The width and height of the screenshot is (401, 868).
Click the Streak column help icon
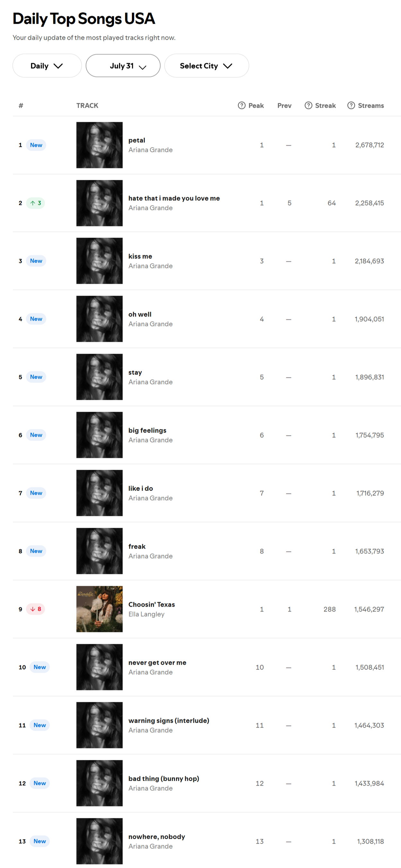(x=308, y=105)
